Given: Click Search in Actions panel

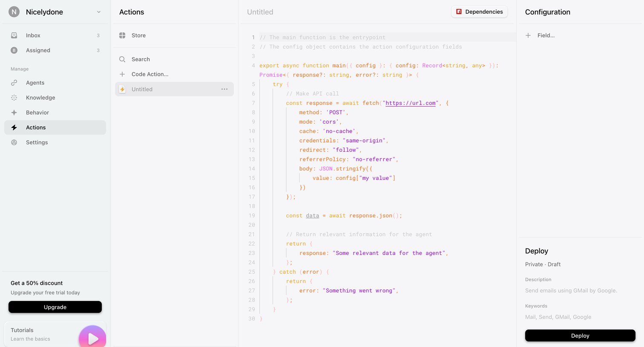Looking at the screenshot, I should tap(174, 59).
